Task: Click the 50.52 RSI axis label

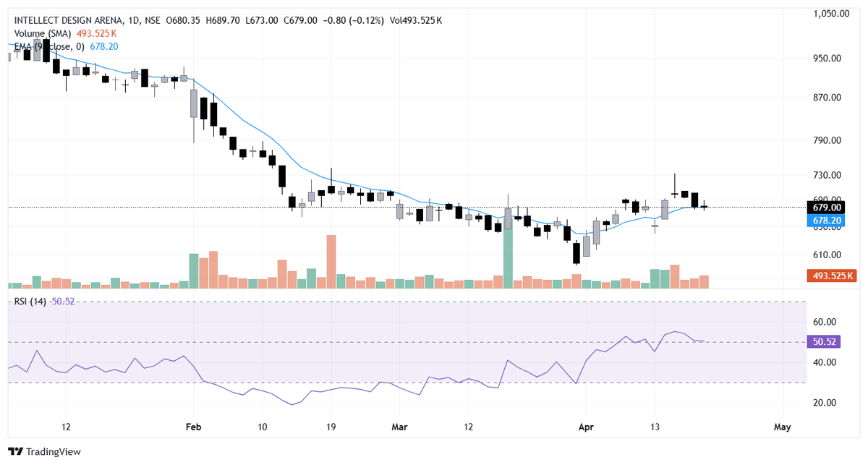Action: [x=825, y=341]
